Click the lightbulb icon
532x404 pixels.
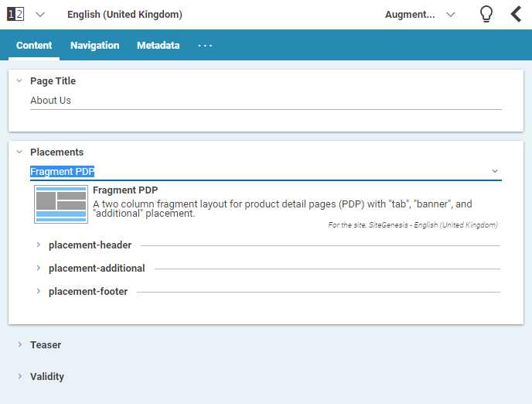coord(486,15)
